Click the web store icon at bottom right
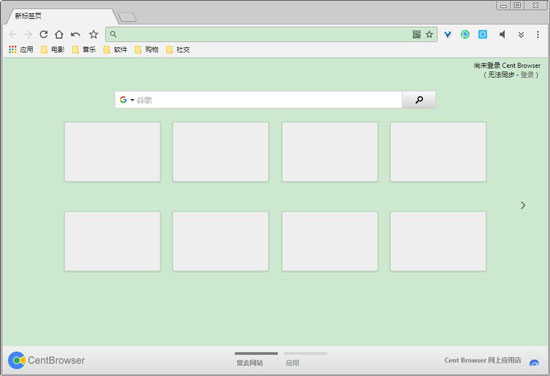Viewport: 550px width, 376px height. (x=534, y=362)
